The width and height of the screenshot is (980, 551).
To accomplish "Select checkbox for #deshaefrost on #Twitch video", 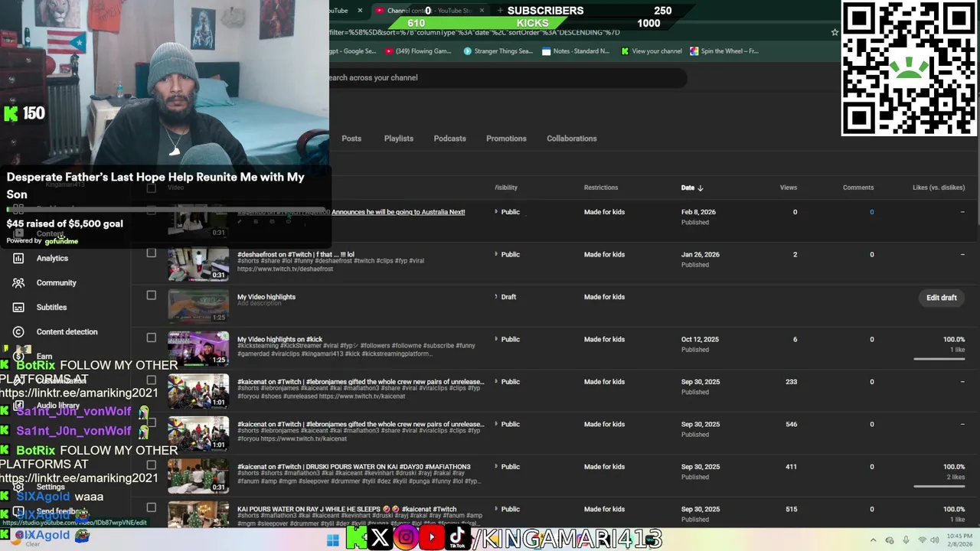I will 152,253.
